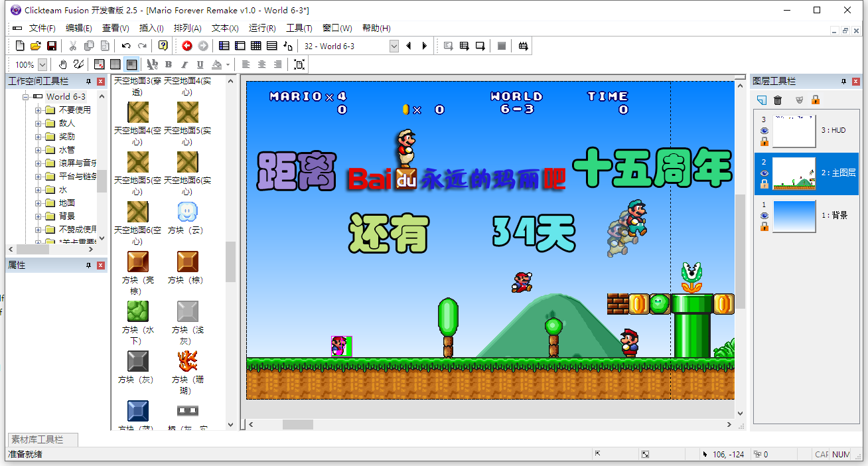
Task: Expand the 敌人 folder
Action: pos(38,123)
